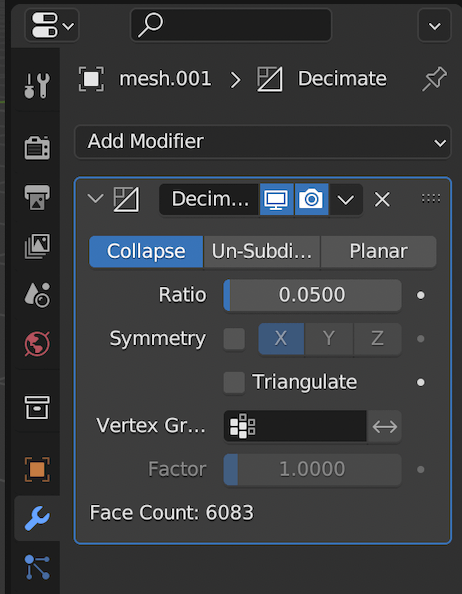The width and height of the screenshot is (462, 594).
Task: Click the modifier name field Decim...
Action: tap(209, 199)
